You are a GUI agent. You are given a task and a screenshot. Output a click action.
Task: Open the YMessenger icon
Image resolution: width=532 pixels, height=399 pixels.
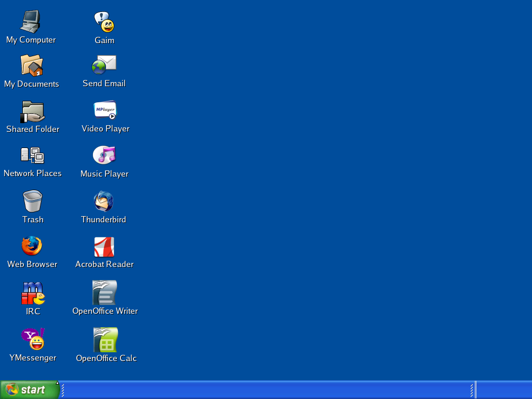tap(33, 339)
